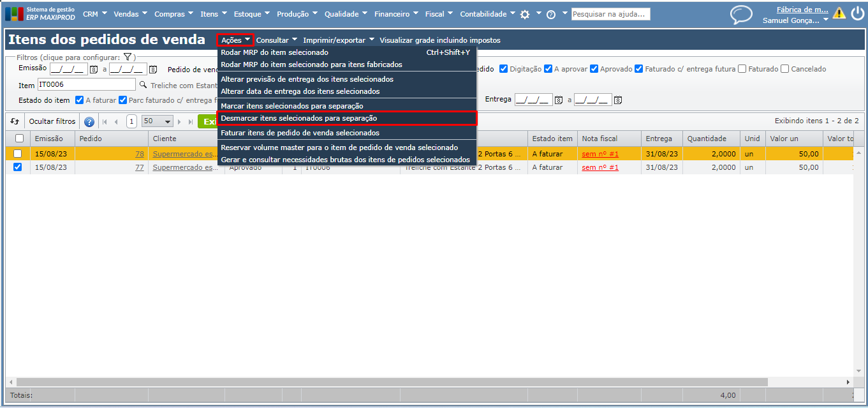
Task: Select Alterar previsão de entrega dos itens
Action: tap(346, 79)
